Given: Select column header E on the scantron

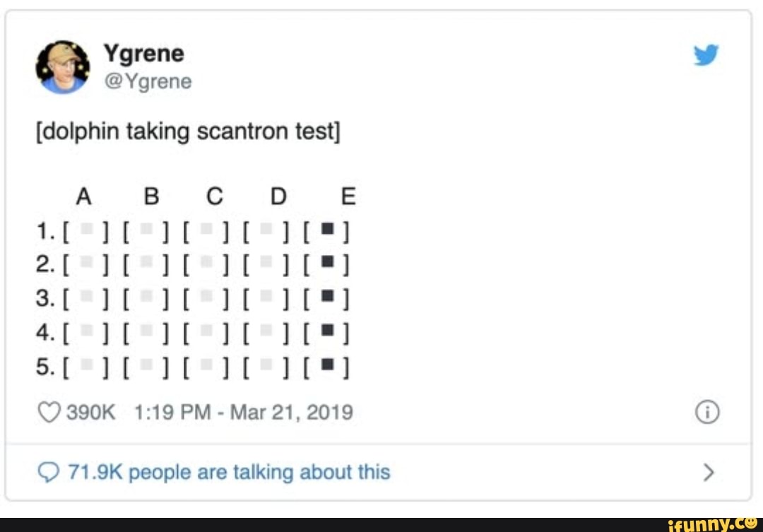Looking at the screenshot, I should pos(347,196).
